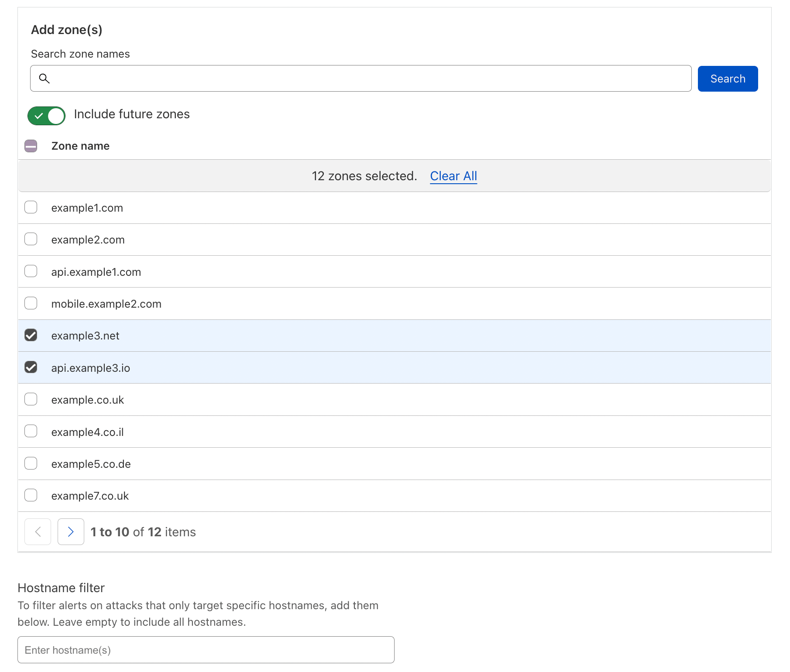Click the blue Search button
Screen dimensions: 790x672
pyautogui.click(x=728, y=79)
